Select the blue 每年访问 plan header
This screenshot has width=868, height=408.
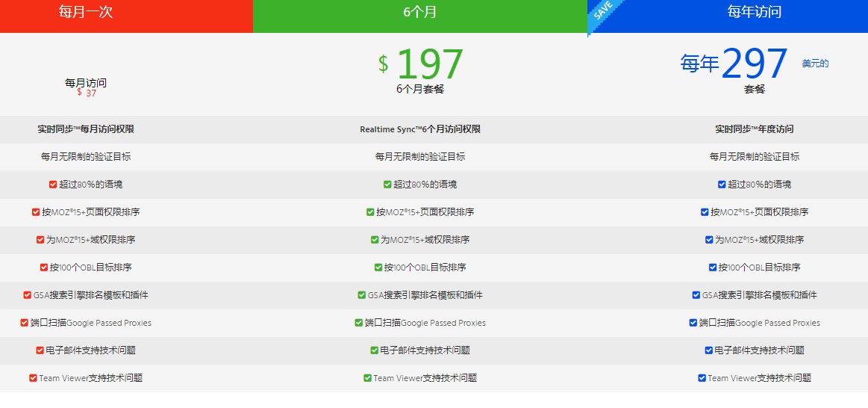[x=728, y=16]
